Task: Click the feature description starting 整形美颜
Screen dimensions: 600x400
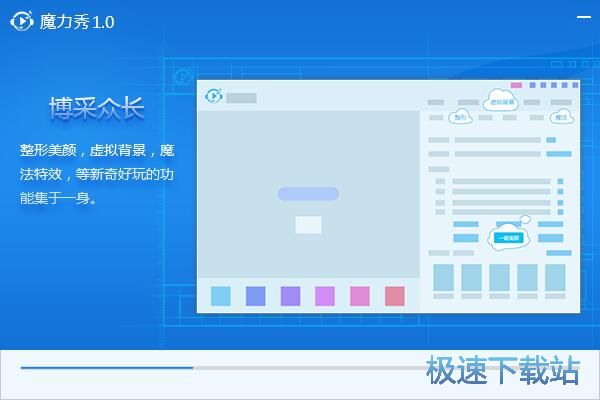Action: 97,174
